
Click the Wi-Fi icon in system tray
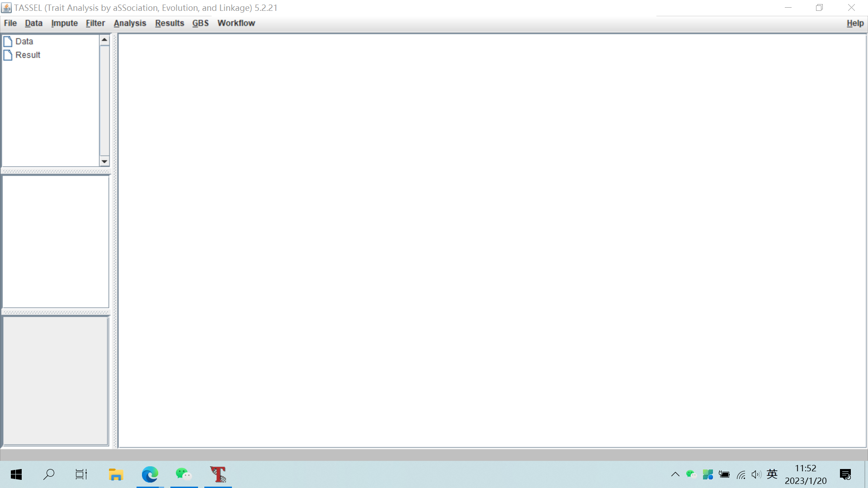tap(741, 474)
